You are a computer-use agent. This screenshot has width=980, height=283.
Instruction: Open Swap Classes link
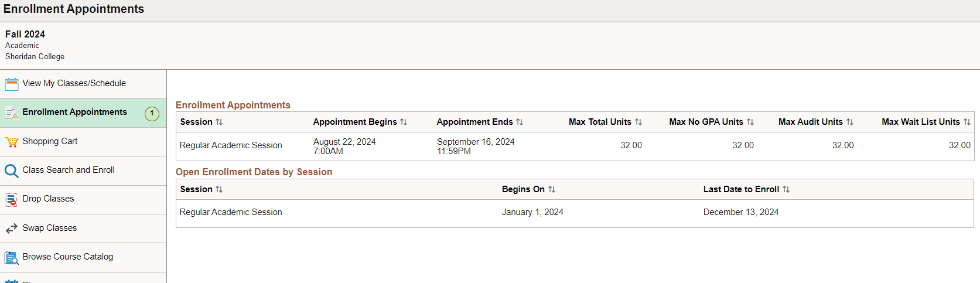click(49, 228)
